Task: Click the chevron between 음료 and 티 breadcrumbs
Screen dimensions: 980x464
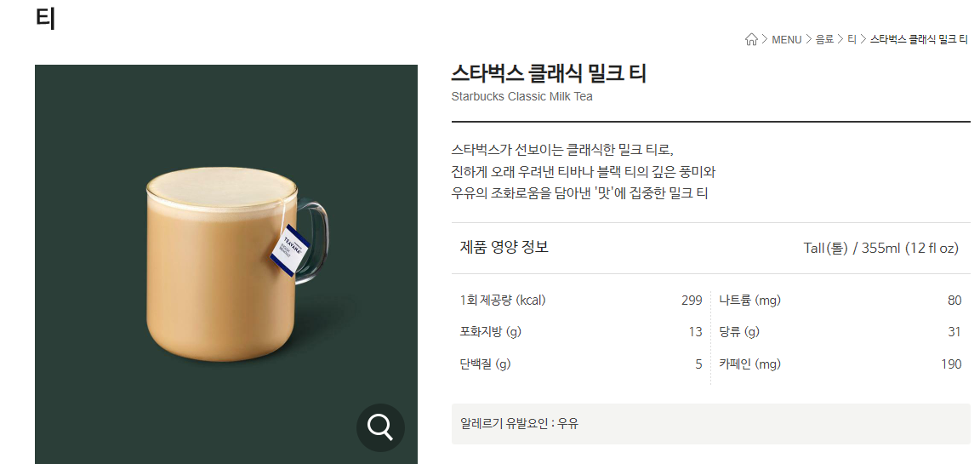Action: click(x=840, y=39)
